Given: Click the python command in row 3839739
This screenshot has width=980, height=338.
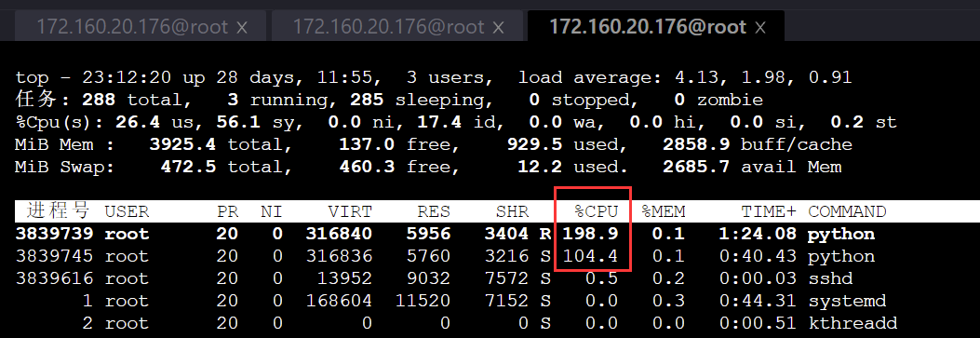Looking at the screenshot, I should [841, 235].
